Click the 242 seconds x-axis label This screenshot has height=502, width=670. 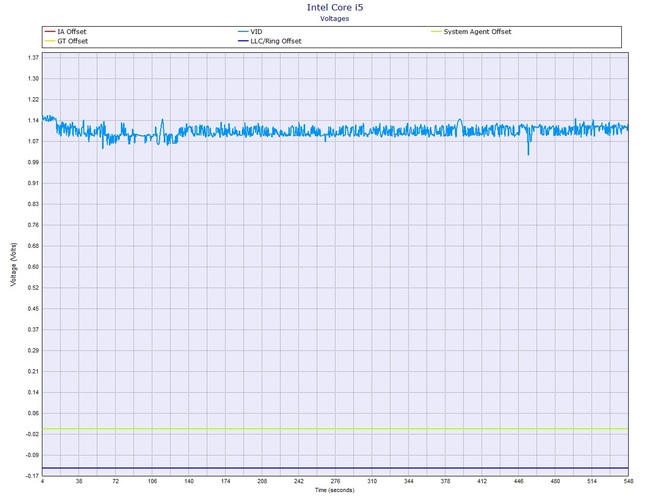[299, 481]
